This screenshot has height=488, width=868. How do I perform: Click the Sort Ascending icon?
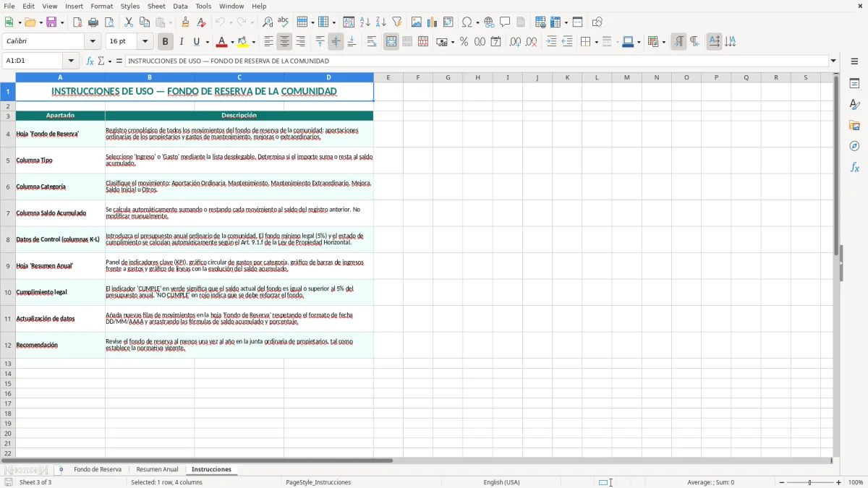click(x=365, y=22)
